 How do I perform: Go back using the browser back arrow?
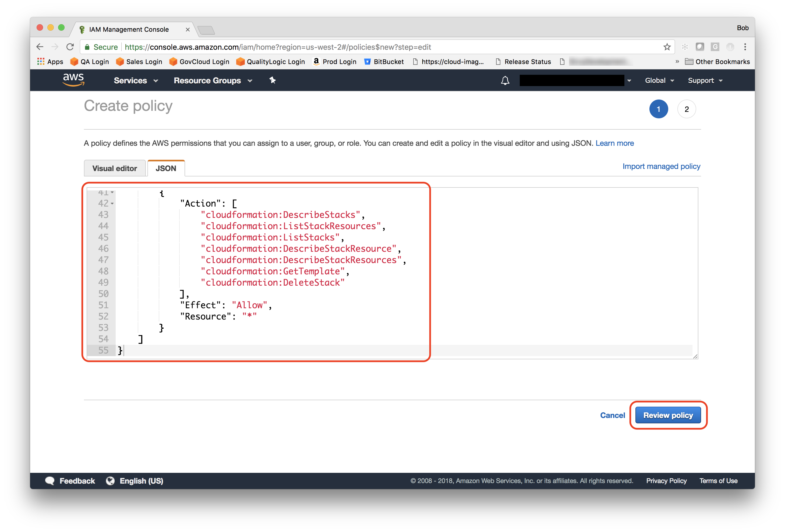[x=40, y=47]
